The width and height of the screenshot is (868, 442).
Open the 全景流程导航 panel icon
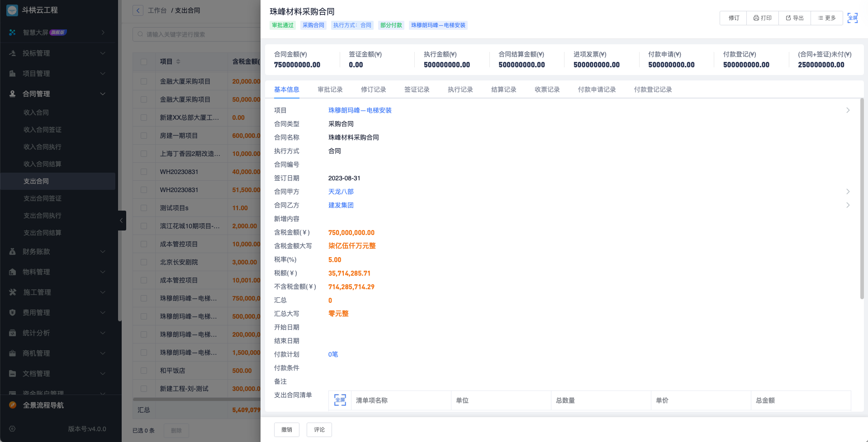(12, 405)
